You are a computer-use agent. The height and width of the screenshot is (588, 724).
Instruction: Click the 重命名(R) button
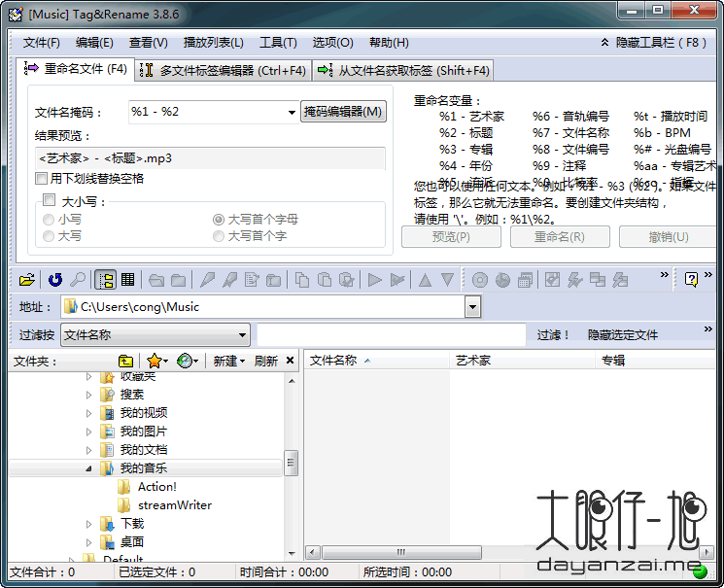(x=560, y=236)
